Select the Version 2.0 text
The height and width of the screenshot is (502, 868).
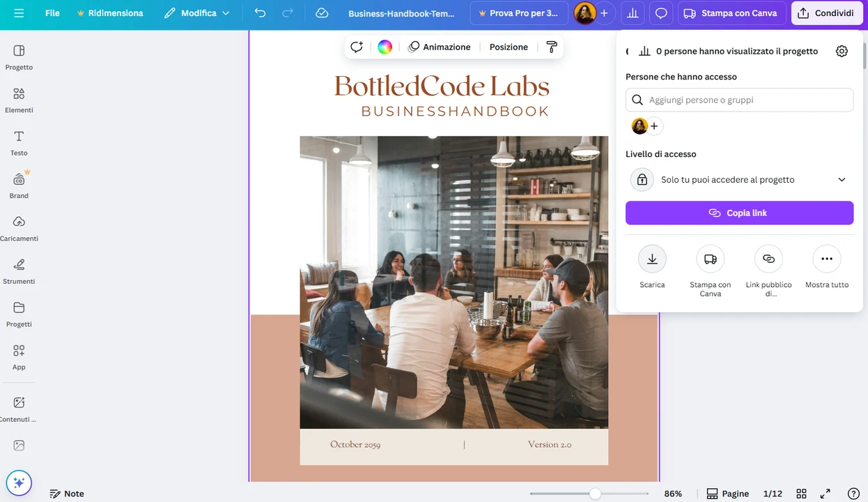pyautogui.click(x=550, y=444)
